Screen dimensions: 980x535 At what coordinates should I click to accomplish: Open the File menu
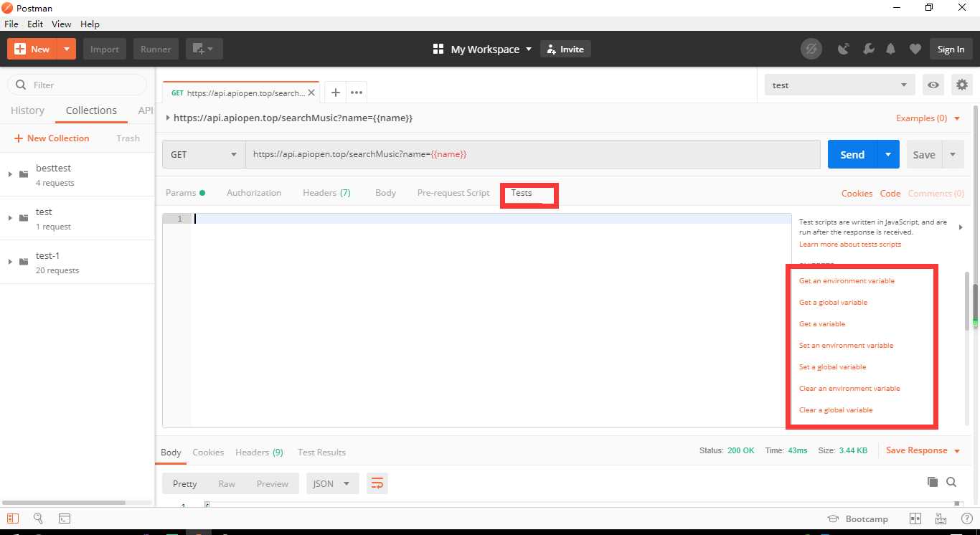point(11,24)
